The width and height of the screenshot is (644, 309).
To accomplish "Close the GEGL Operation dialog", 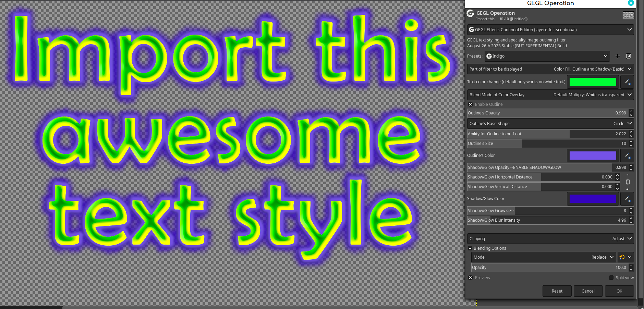I will [x=631, y=3].
